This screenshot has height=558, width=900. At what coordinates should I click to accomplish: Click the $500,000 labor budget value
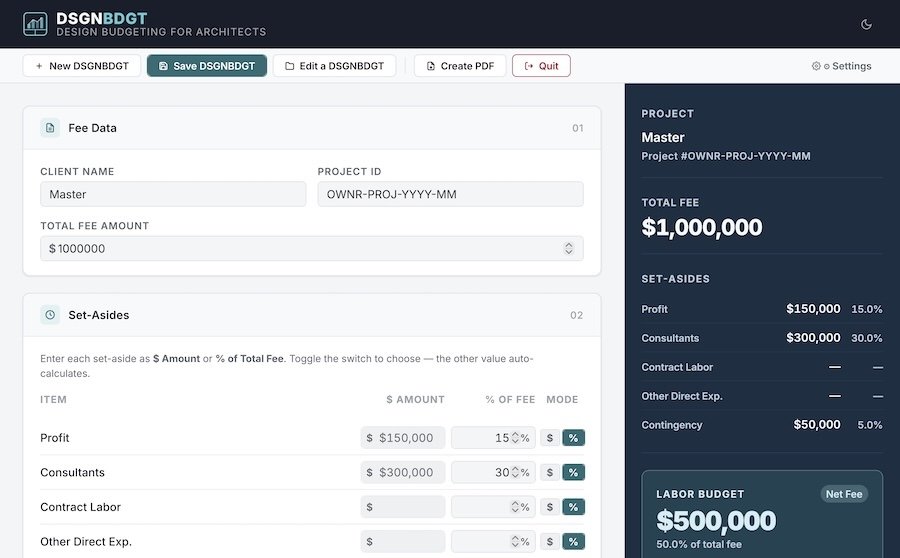(716, 521)
